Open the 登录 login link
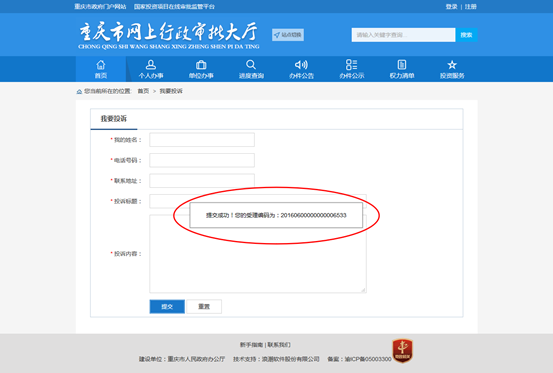The image size is (553, 373). point(451,7)
